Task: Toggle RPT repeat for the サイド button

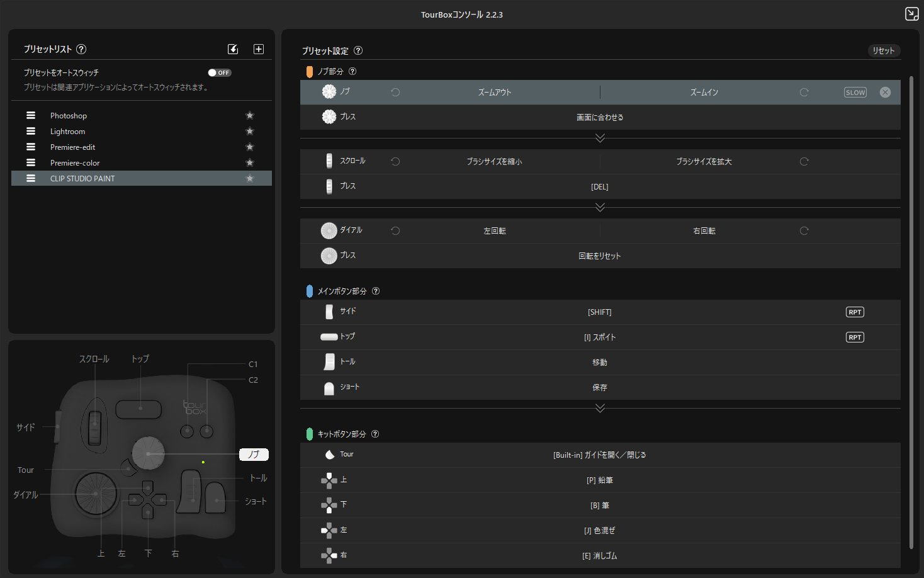Action: pos(855,312)
